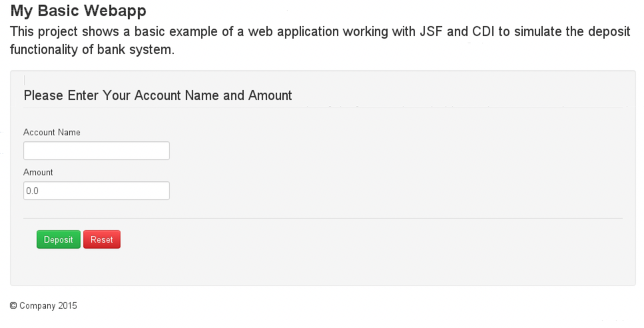Click the word "Company" in the footer
Image resolution: width=644 pixels, height=328 pixels.
pos(37,306)
